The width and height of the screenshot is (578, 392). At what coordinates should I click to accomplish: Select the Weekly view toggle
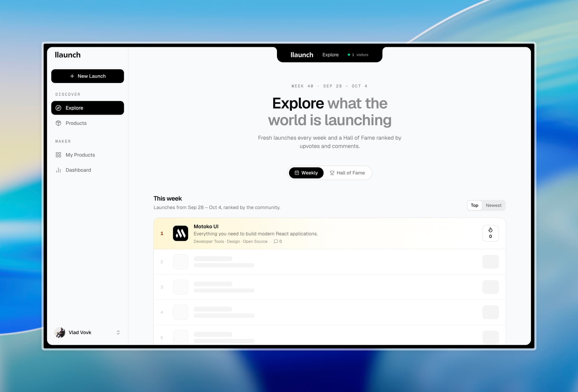click(x=306, y=173)
